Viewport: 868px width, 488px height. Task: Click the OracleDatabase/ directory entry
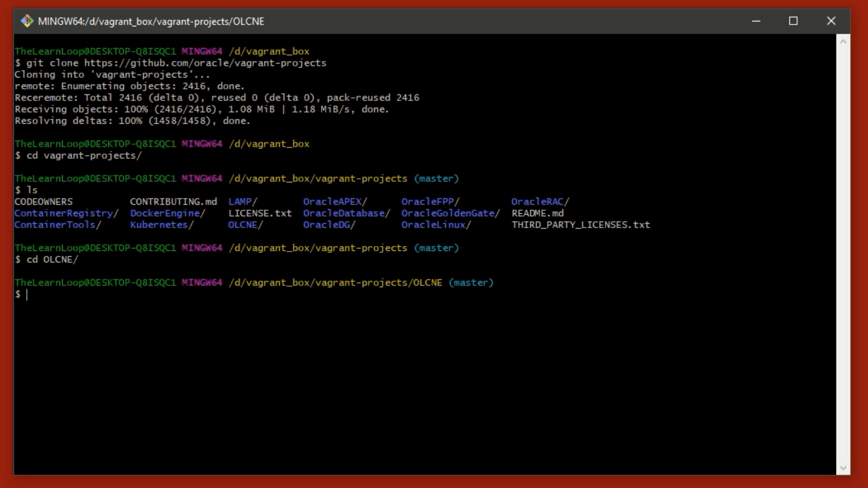346,213
